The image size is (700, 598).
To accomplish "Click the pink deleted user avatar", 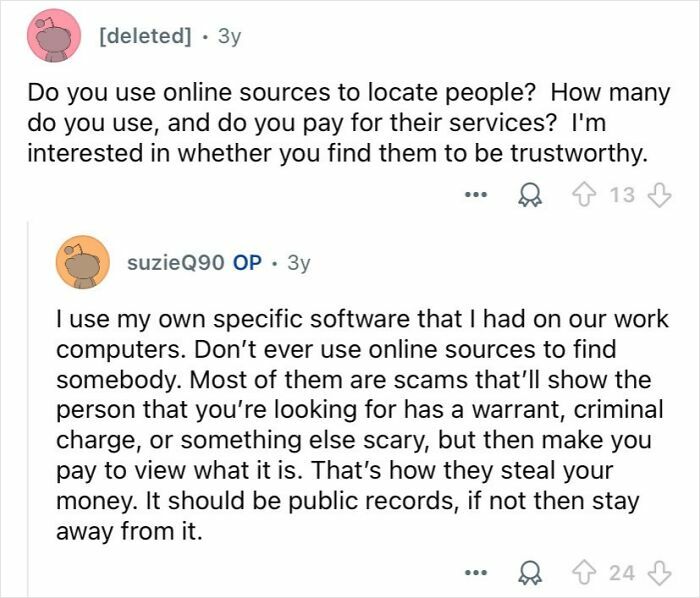I will click(54, 35).
